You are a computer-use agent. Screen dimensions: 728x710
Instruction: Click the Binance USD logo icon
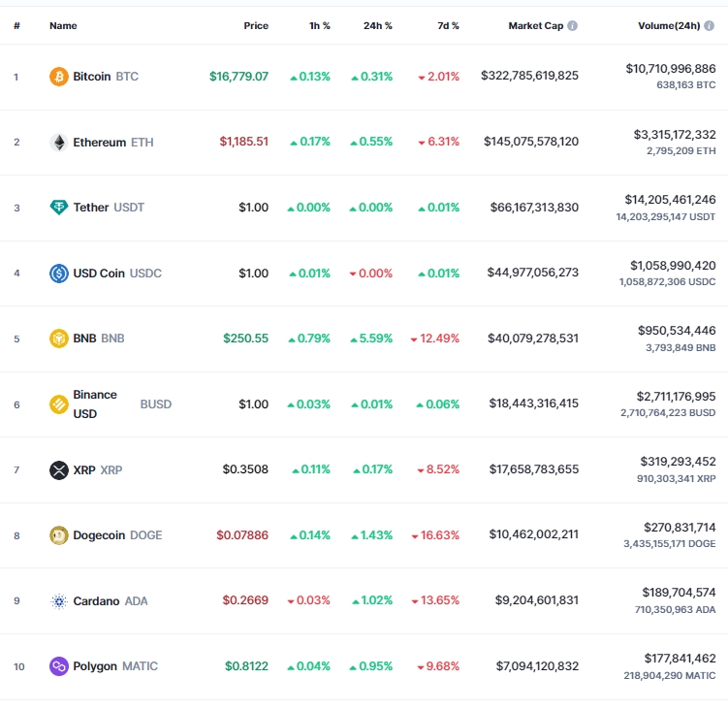(x=59, y=404)
